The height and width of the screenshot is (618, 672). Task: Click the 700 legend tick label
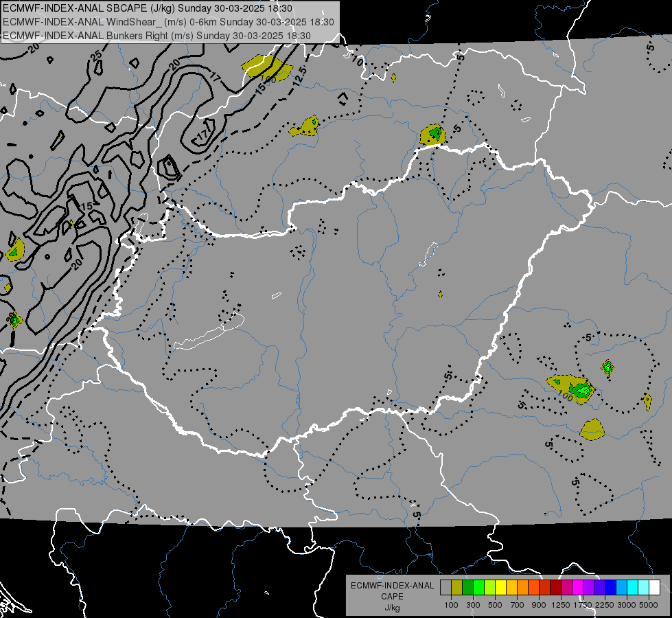[518, 605]
